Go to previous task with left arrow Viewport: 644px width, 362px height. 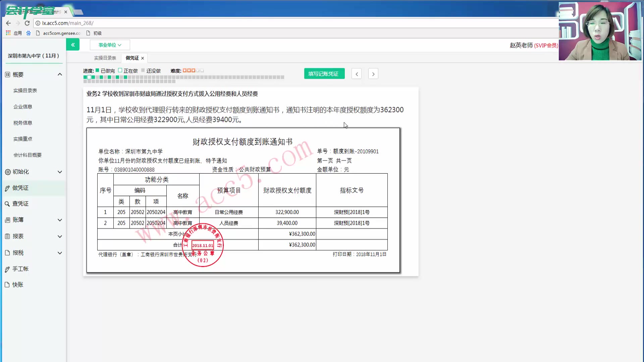[x=357, y=74]
